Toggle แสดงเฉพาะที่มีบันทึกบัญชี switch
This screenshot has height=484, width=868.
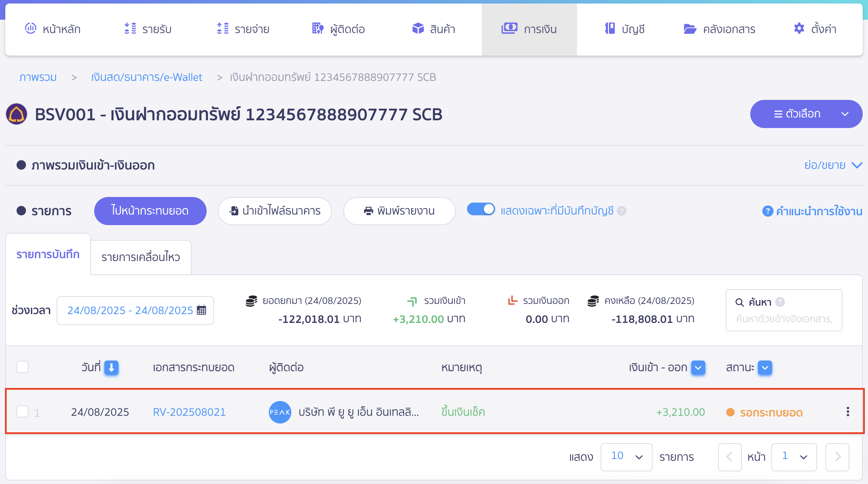481,209
